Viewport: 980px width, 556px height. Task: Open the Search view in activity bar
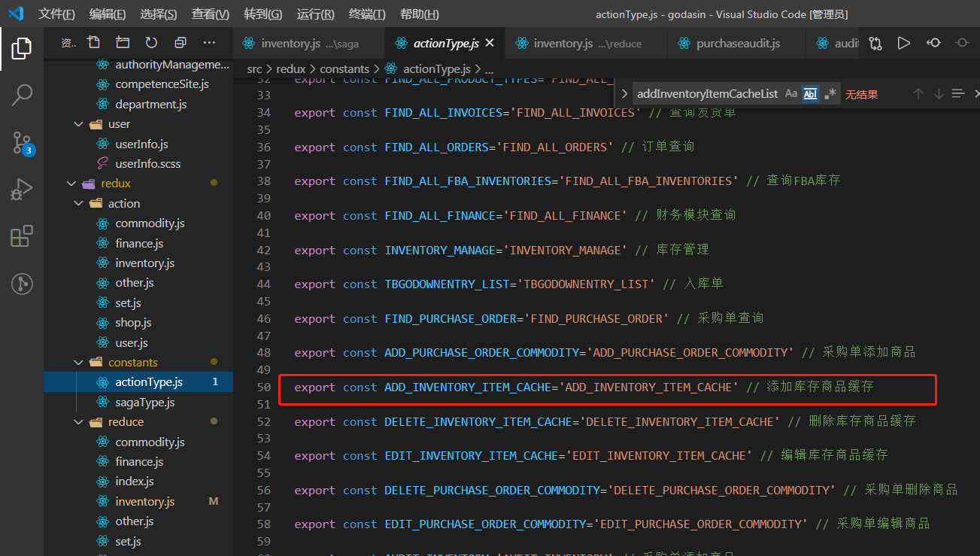click(22, 95)
